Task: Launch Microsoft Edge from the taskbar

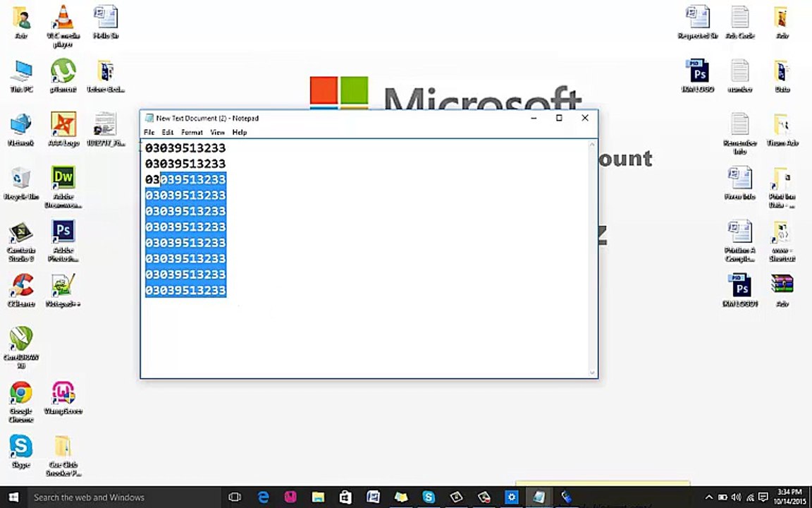Action: pos(263,497)
